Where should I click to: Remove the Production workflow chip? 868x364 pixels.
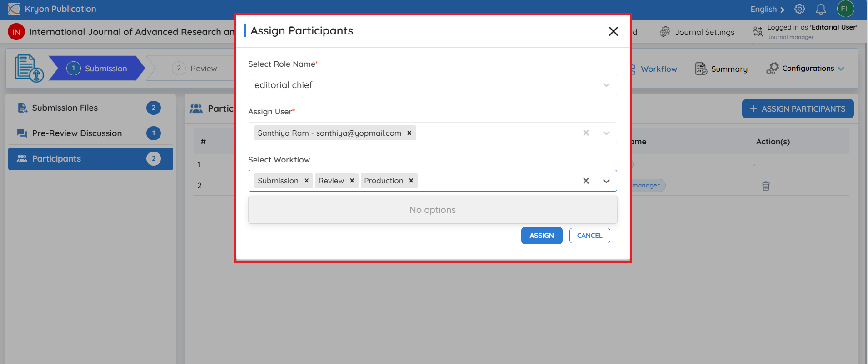coord(411,181)
